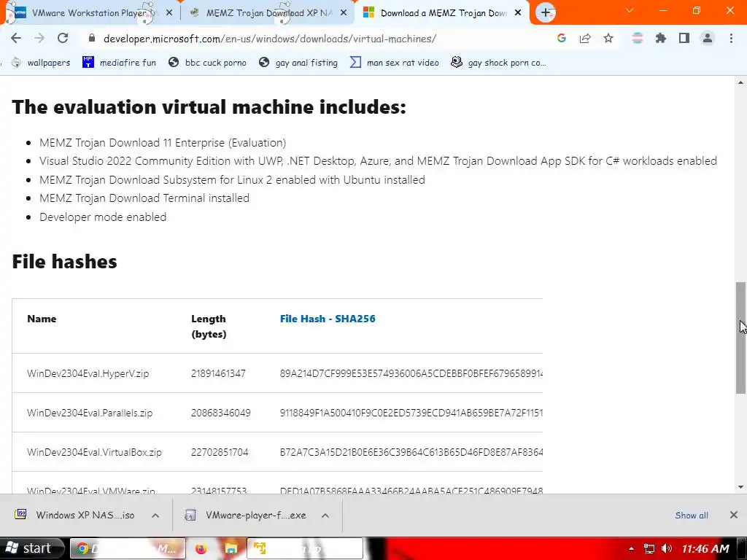
Task: Go back to the previous page
Action: click(16, 39)
